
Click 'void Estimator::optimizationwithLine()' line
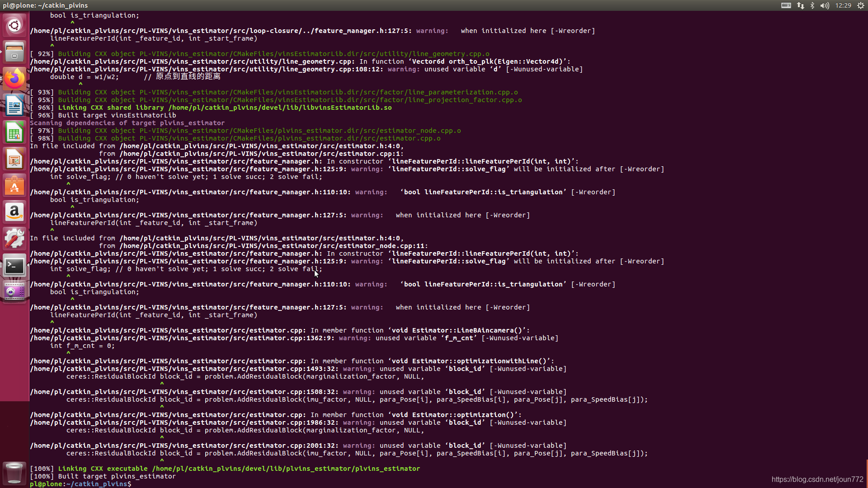point(292,361)
